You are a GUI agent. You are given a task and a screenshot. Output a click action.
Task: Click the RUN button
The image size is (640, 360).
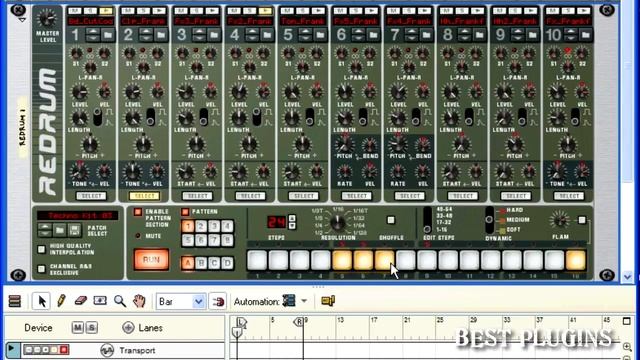point(151,260)
